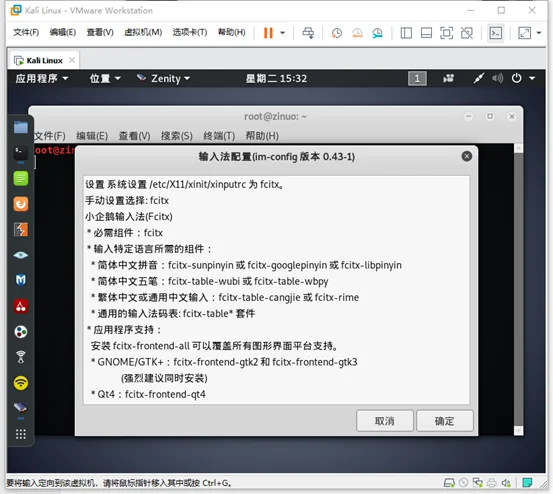Open the clock showing 星期二 15:32
The image size is (553, 494).
[x=276, y=78]
